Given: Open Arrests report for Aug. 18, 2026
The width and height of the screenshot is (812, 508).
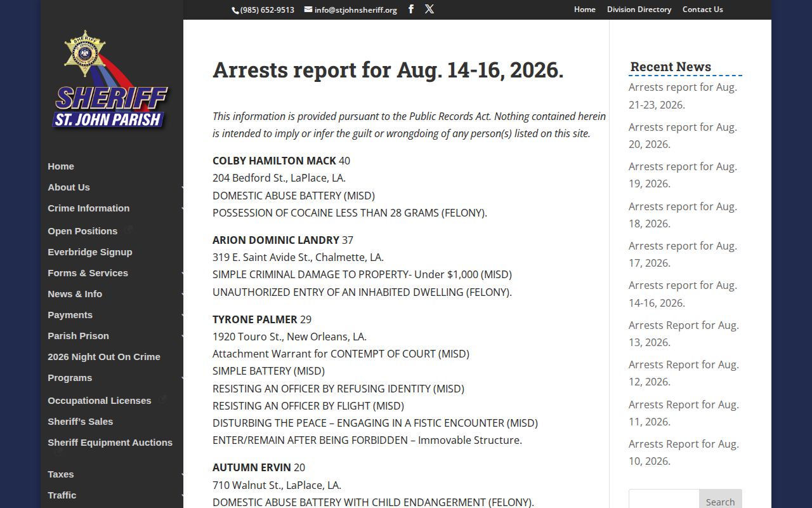Looking at the screenshot, I should click(683, 215).
